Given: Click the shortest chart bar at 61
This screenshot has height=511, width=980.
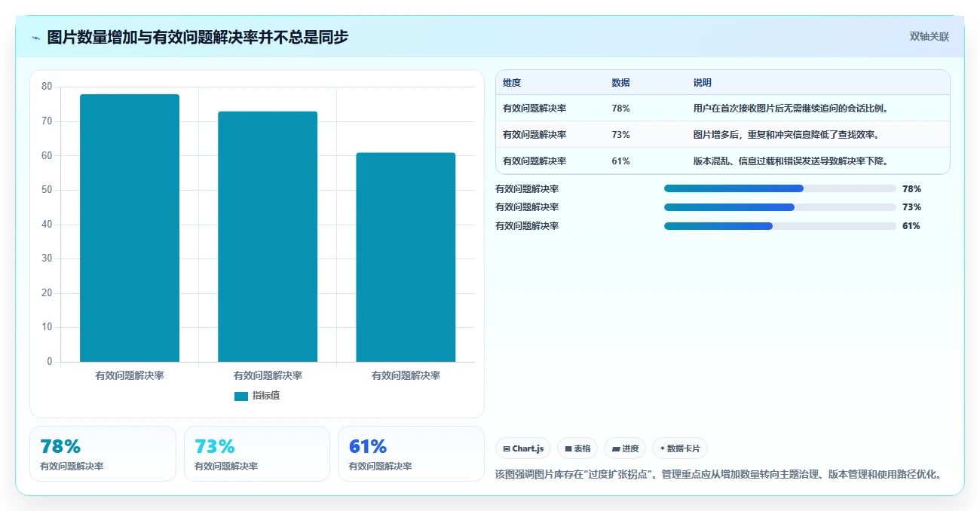Looking at the screenshot, I should click(406, 257).
